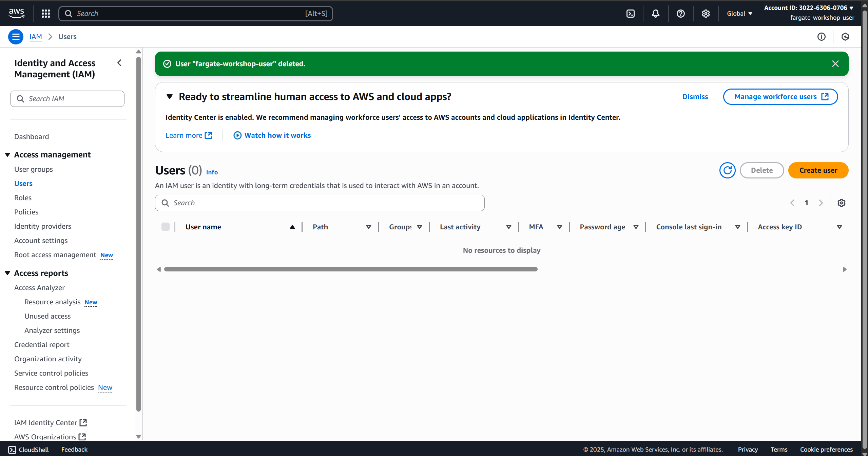The height and width of the screenshot is (456, 868).
Task: Collapse the Access management section
Action: (7, 155)
